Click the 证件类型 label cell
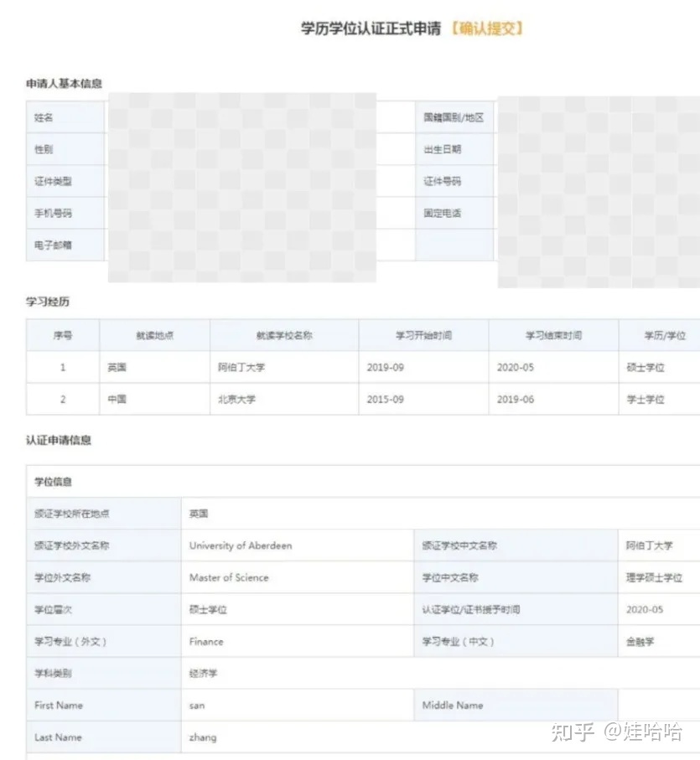This screenshot has height=760, width=700. (65, 181)
